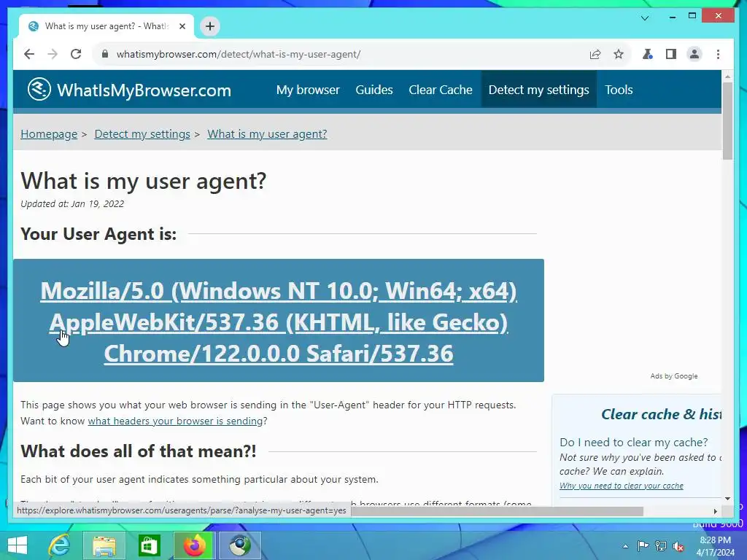The image size is (747, 560).
Task: Open Action Center flag icon
Action: pyautogui.click(x=643, y=546)
